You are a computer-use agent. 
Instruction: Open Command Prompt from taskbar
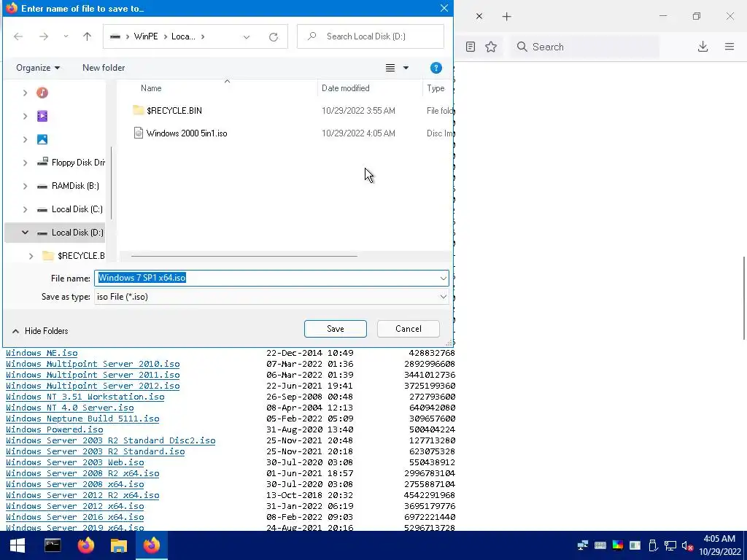[53, 545]
